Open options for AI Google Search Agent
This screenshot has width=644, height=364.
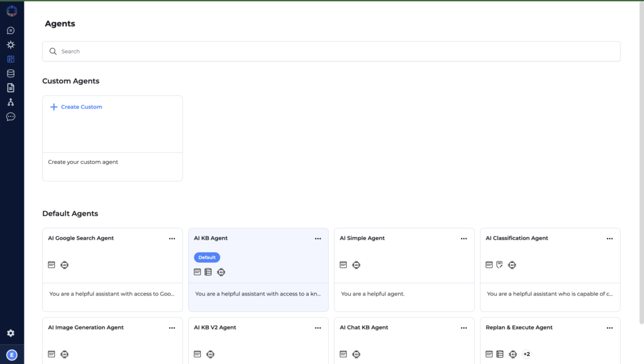click(x=172, y=238)
